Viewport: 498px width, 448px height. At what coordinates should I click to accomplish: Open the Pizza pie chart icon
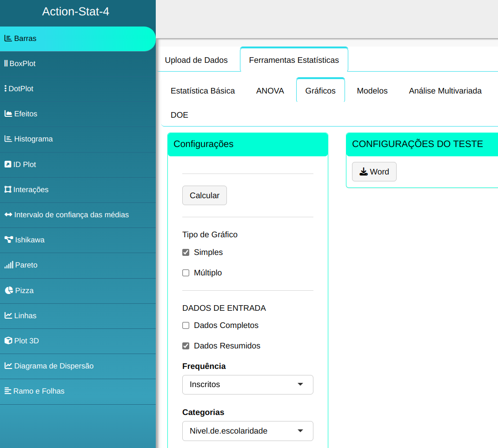pos(8,290)
